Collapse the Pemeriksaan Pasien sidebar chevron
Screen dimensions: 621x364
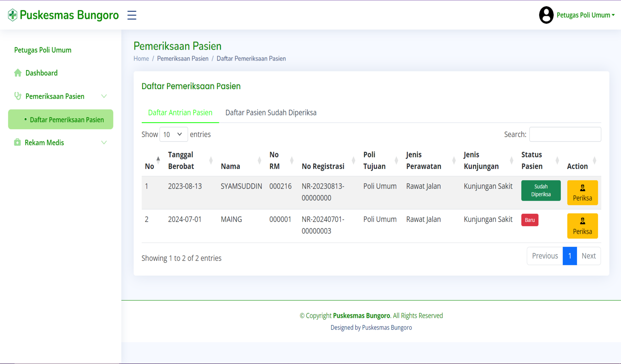point(104,96)
